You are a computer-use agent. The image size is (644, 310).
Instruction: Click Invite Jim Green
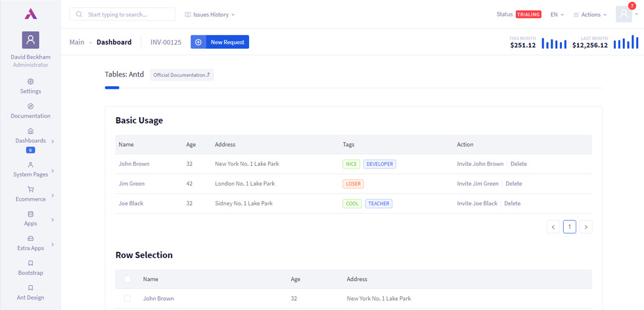pos(478,184)
